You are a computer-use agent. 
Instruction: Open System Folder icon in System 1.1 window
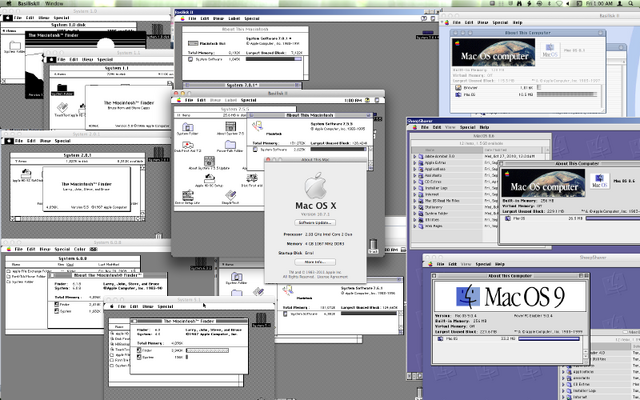62,88
